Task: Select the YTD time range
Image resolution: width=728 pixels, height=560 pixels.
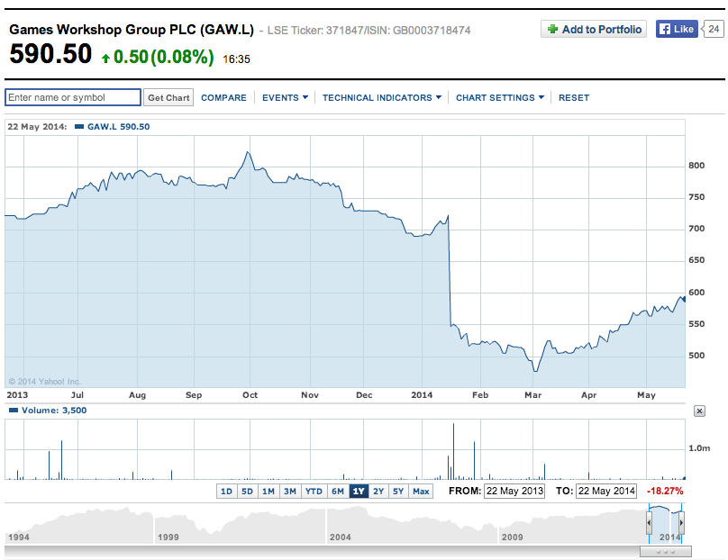Action: (x=314, y=492)
